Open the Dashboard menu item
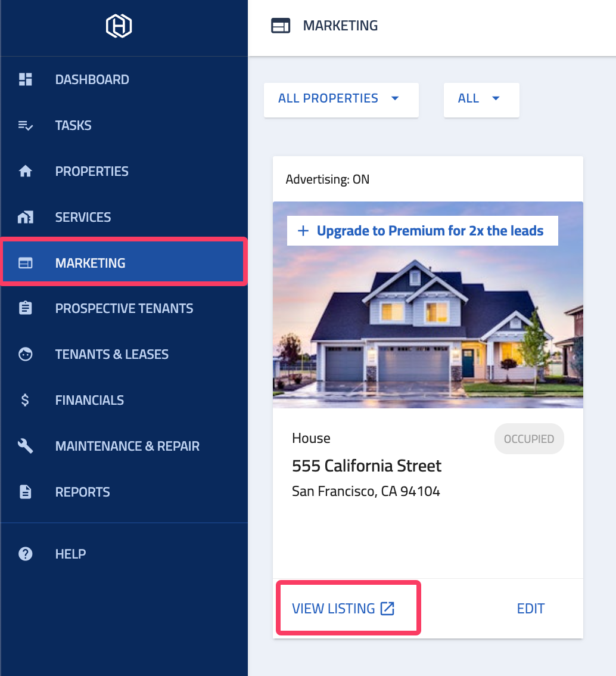This screenshot has height=676, width=616. pos(124,79)
